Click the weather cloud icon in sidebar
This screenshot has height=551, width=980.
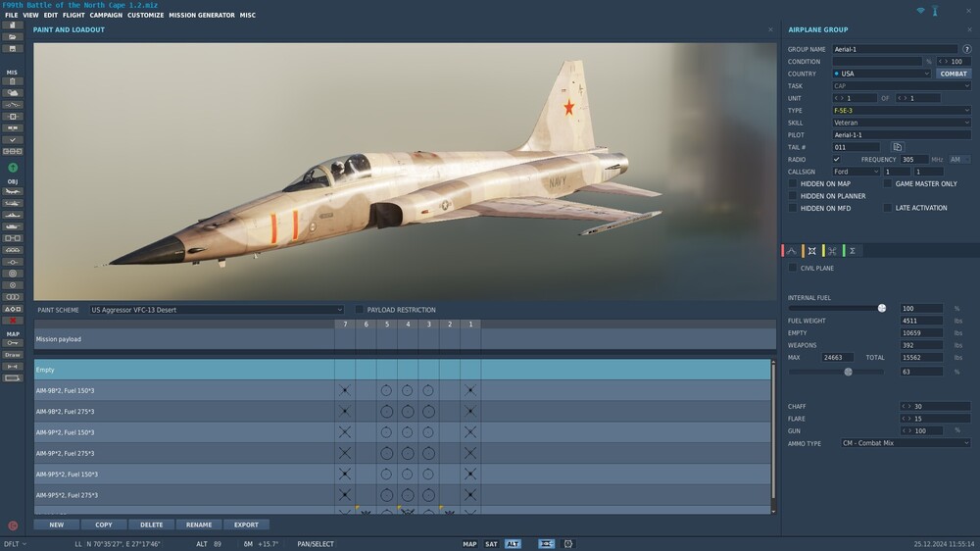[13, 93]
